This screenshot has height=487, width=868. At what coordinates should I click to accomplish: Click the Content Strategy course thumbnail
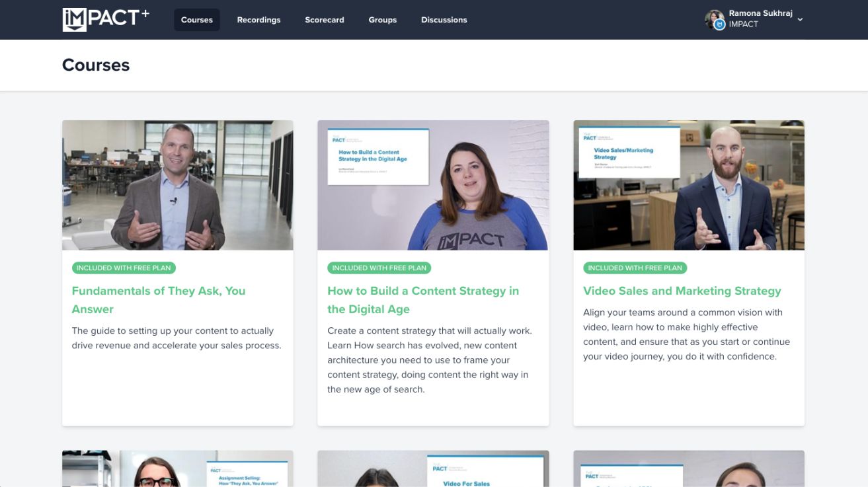click(433, 185)
